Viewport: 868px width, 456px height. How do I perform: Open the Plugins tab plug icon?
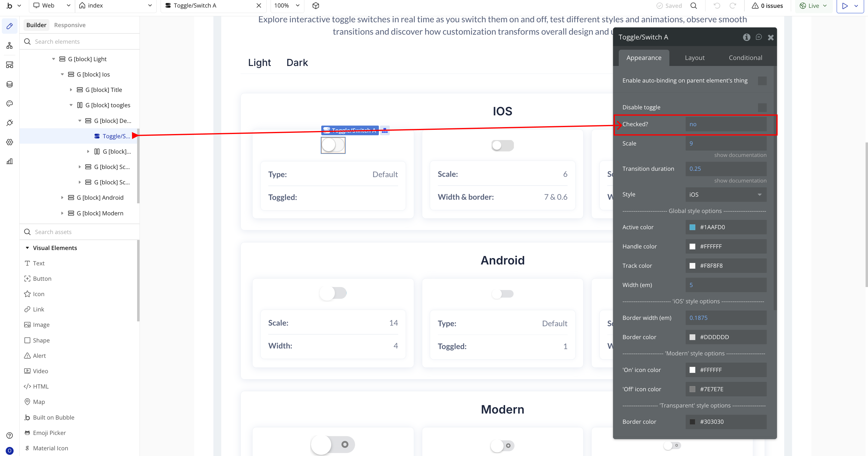pyautogui.click(x=9, y=123)
